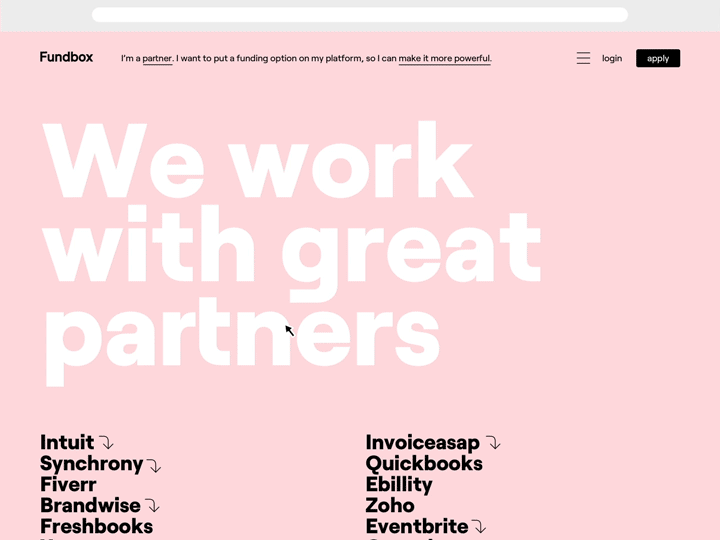Click the Fundbox logo
This screenshot has height=540, width=720.
click(66, 57)
